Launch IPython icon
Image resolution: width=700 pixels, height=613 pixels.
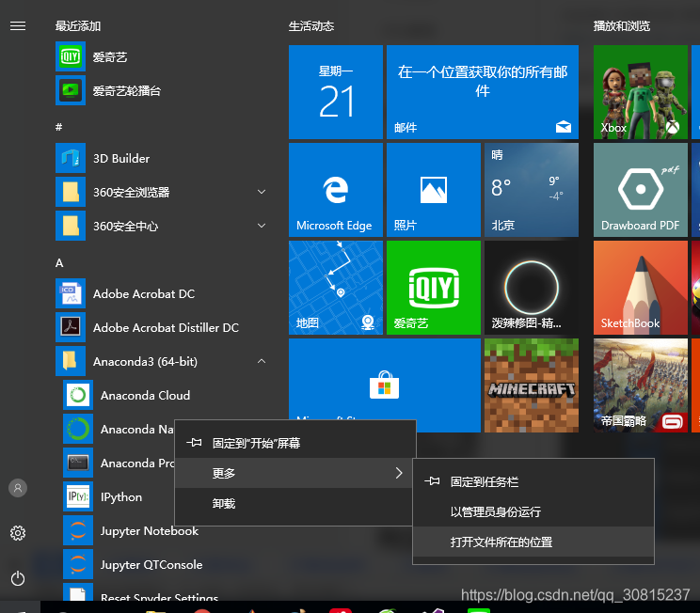(x=78, y=496)
